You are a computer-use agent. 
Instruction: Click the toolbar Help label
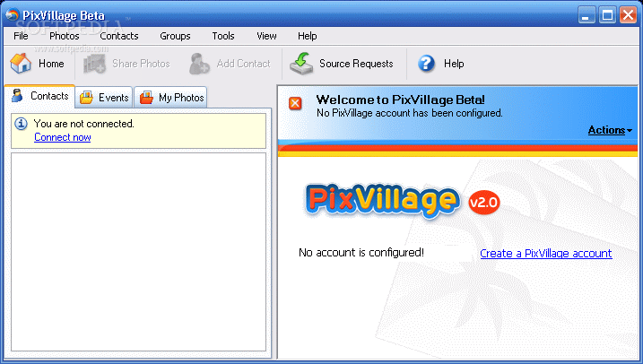[454, 64]
